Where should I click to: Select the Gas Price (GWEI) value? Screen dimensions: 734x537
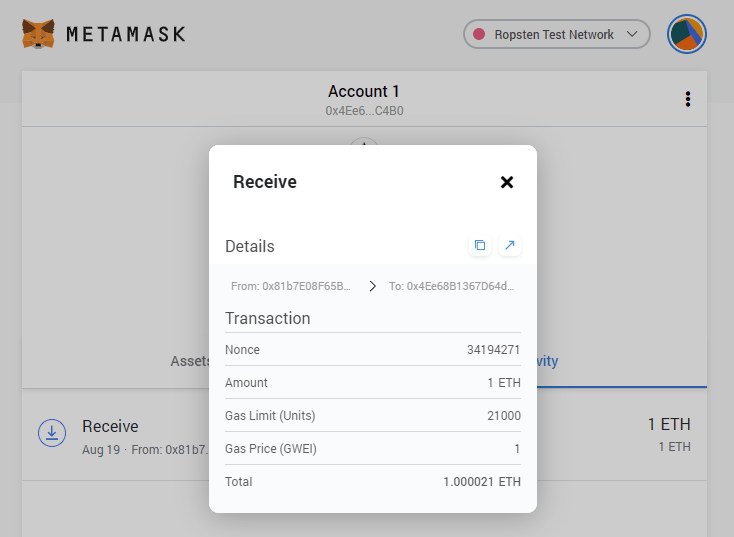pos(517,449)
